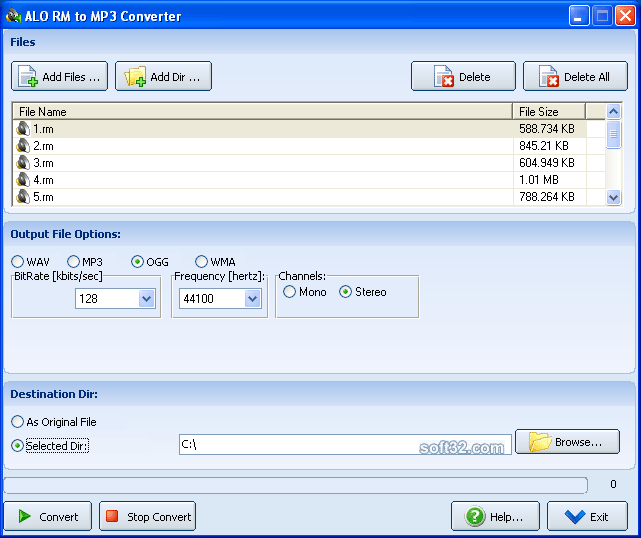641x538 pixels.
Task: Start conversion with the Convert button
Action: [x=48, y=516]
